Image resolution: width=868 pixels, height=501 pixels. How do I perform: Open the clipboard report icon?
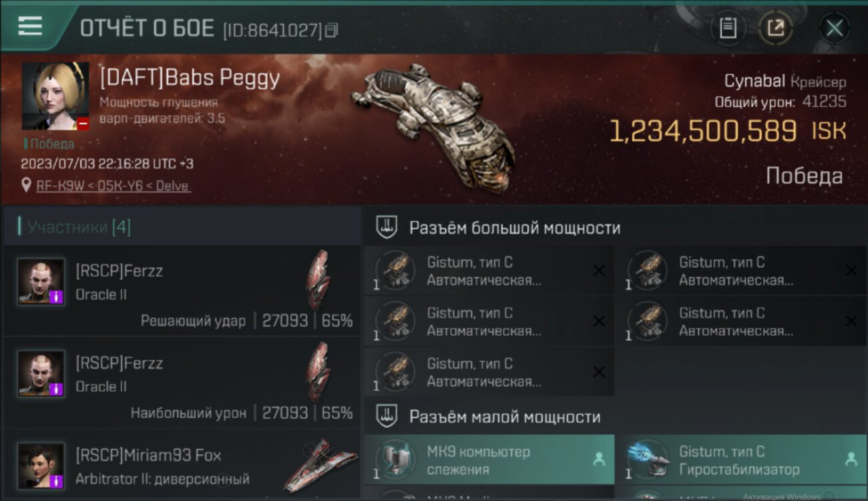728,29
